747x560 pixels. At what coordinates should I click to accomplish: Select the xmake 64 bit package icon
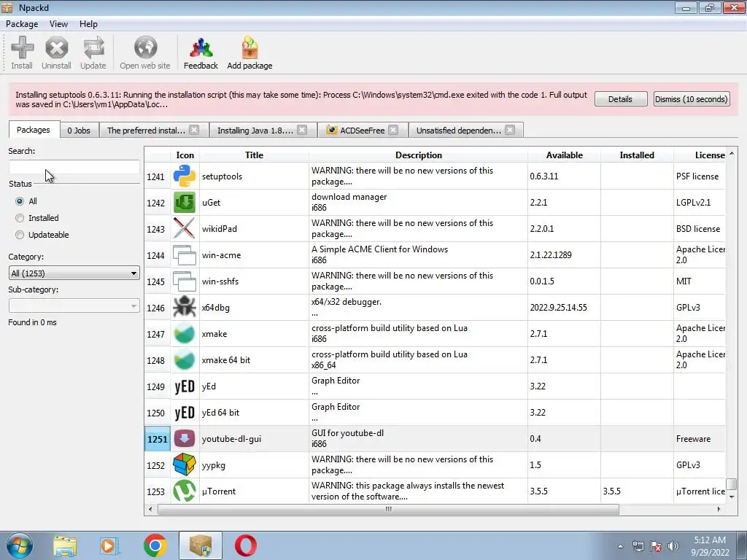(x=185, y=360)
